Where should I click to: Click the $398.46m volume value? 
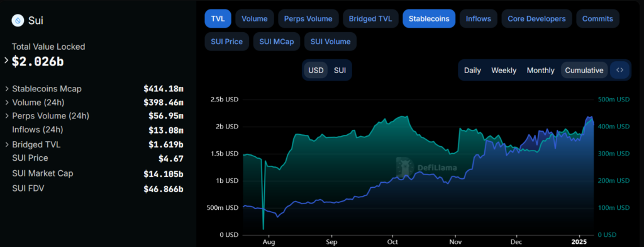pos(164,102)
